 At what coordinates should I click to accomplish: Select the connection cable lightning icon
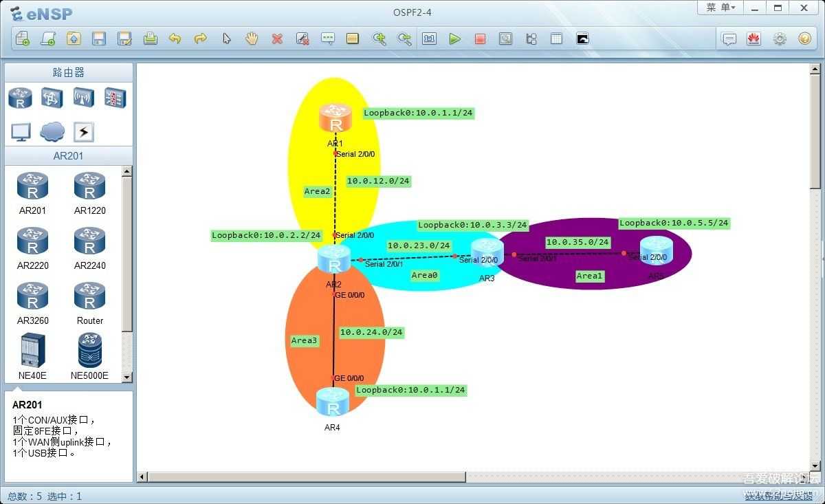[x=84, y=131]
